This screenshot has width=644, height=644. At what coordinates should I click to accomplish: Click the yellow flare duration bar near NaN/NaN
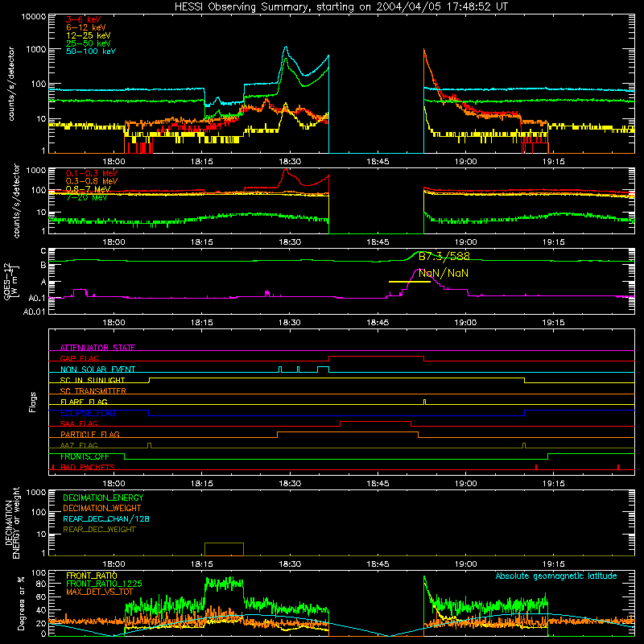coord(410,282)
